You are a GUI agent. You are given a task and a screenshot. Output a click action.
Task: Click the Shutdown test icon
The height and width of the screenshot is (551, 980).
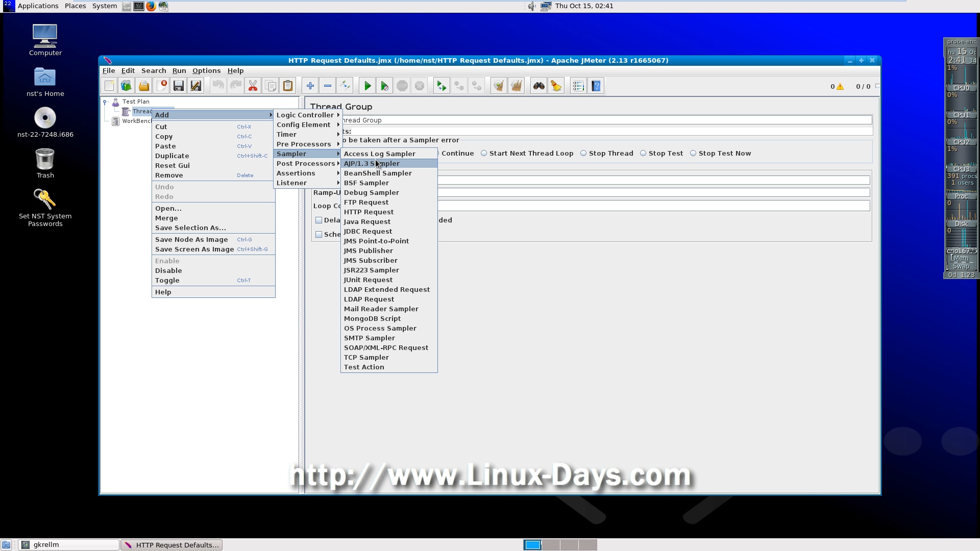point(420,86)
